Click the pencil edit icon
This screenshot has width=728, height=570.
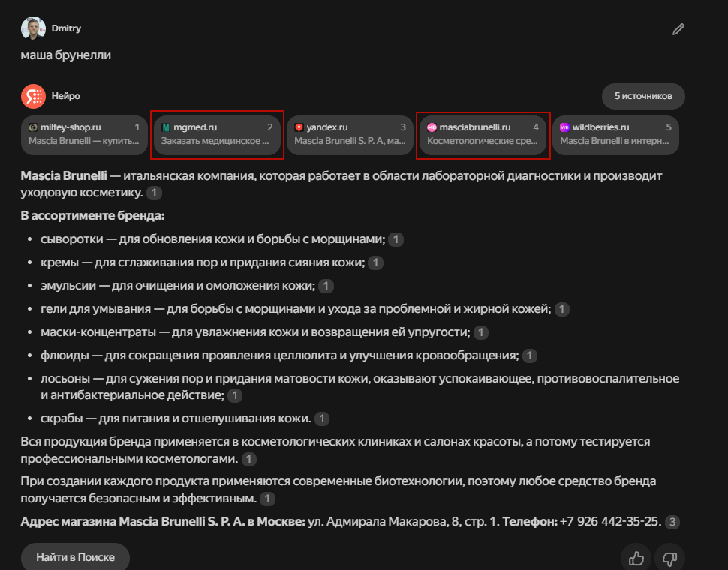coord(678,29)
